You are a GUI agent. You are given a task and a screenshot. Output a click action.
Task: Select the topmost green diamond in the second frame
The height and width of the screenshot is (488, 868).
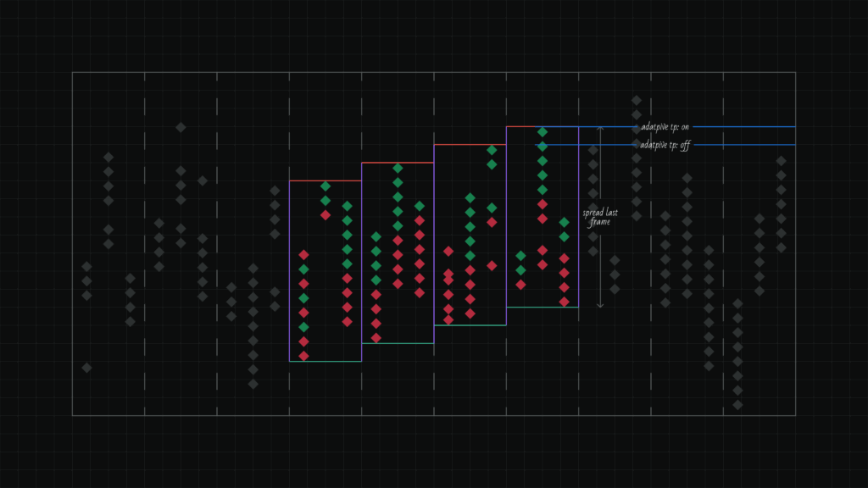pos(398,168)
